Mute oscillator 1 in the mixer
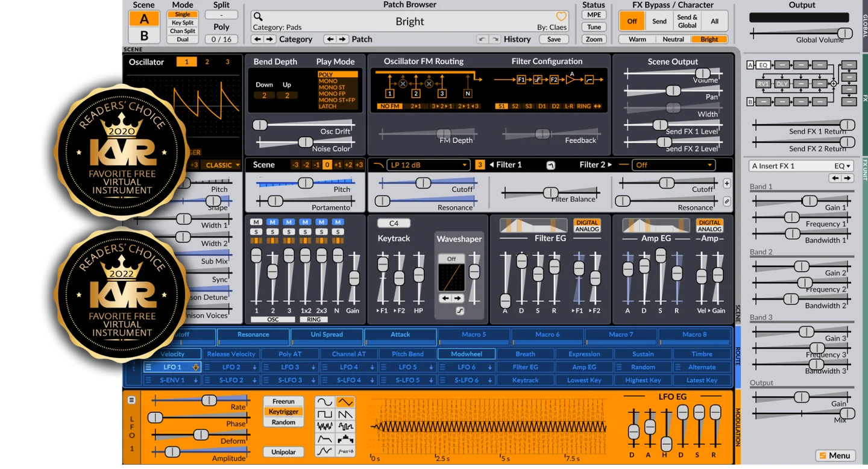Screen dimensions: 868x469 (x=256, y=222)
